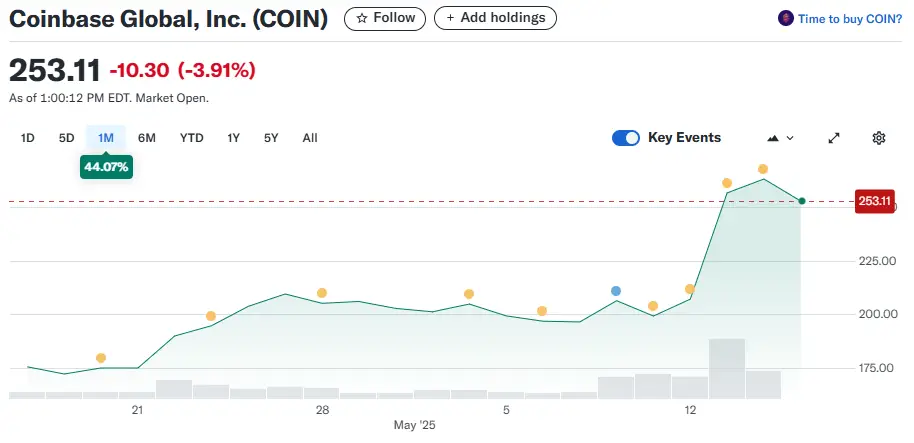Click the 44.07% performance badge
This screenshot has height=443, width=914.
[x=106, y=167]
